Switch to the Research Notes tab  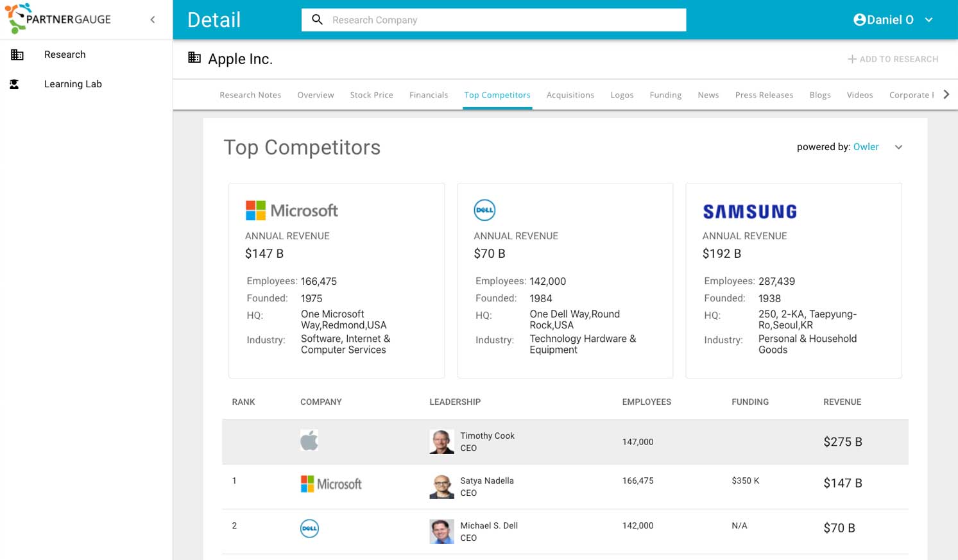[250, 95]
